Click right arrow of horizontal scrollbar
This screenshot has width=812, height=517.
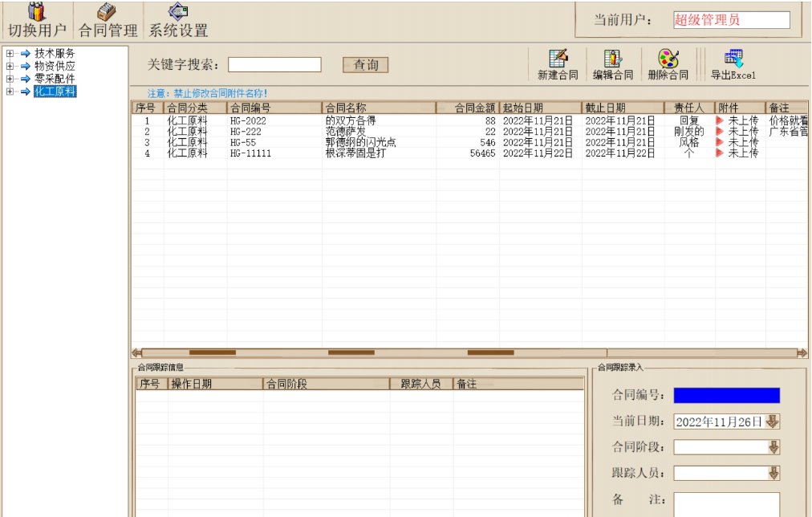[x=802, y=352]
